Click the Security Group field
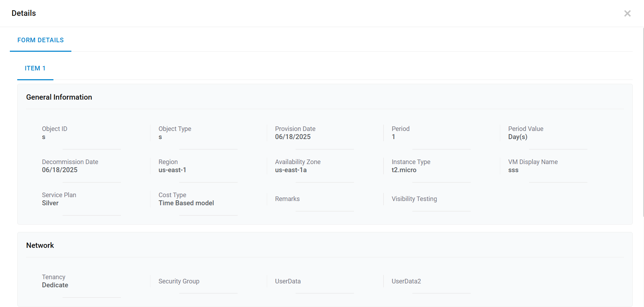The height and width of the screenshot is (307, 644). tap(197, 282)
